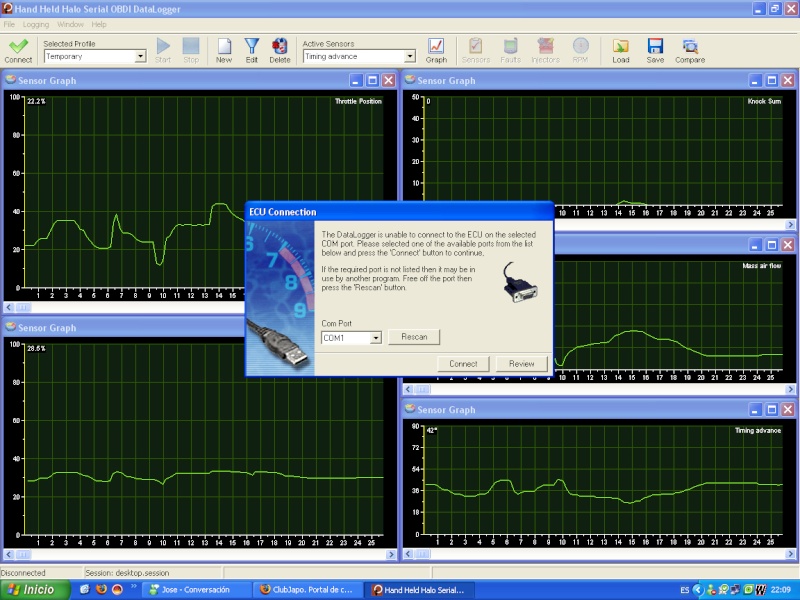Switch to Jose - Conversación taskbar item
The width and height of the screenshot is (800, 600).
[196, 590]
